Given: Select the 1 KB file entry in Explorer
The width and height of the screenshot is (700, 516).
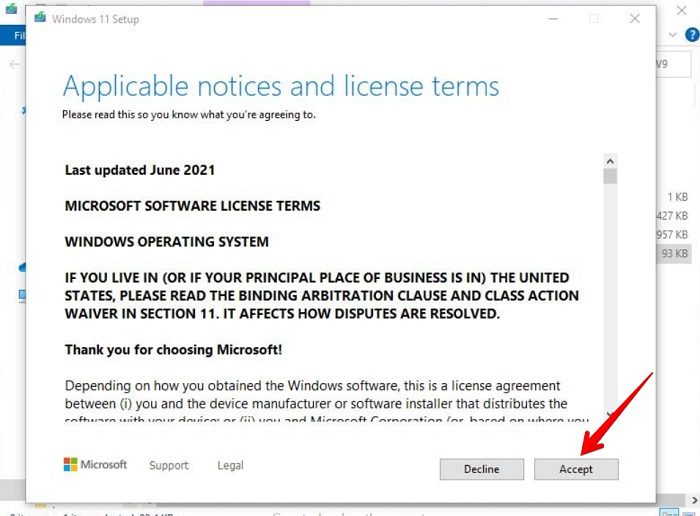Looking at the screenshot, I should pos(678,197).
